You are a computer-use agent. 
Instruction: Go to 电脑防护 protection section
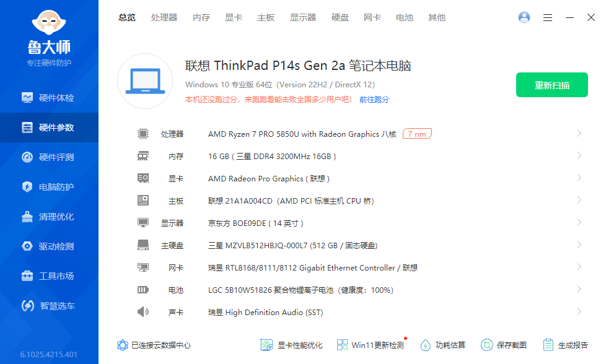point(49,187)
